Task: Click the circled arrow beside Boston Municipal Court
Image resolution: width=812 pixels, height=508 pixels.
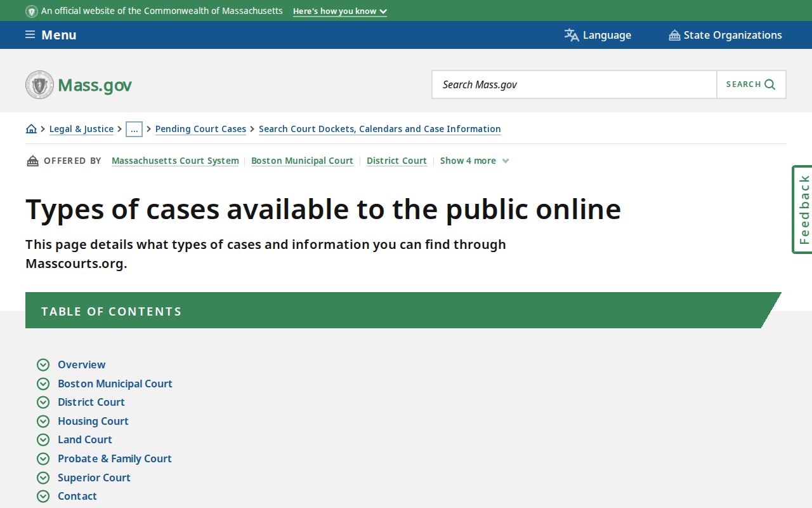Action: tap(43, 384)
